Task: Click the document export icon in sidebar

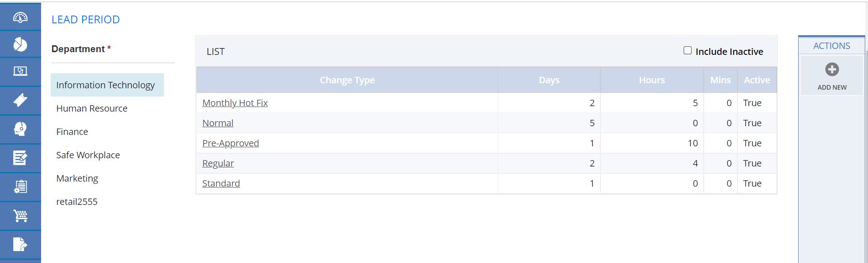Action: click(x=20, y=245)
